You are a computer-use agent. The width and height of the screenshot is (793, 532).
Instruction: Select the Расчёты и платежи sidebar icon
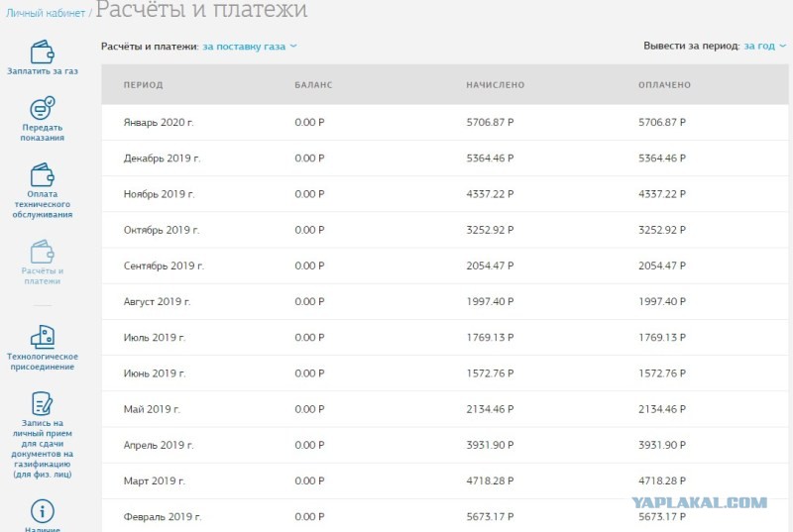click(42, 252)
